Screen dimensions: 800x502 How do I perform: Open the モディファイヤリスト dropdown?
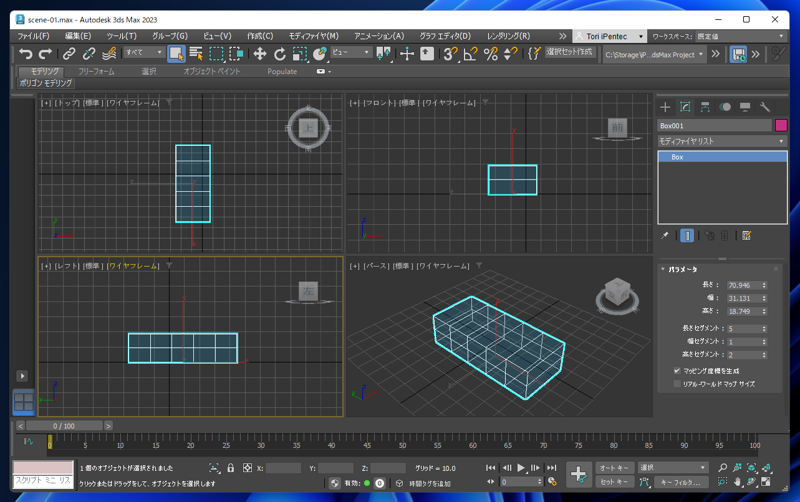pyautogui.click(x=722, y=141)
